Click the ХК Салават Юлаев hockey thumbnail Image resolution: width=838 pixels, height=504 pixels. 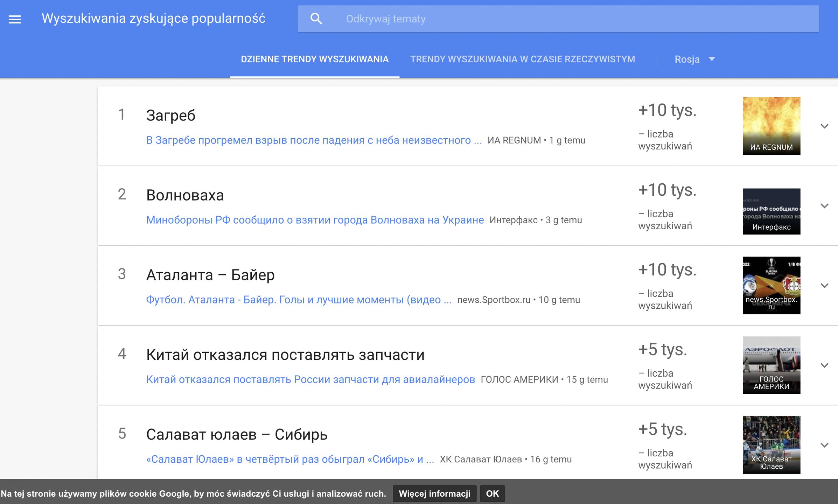point(771,445)
